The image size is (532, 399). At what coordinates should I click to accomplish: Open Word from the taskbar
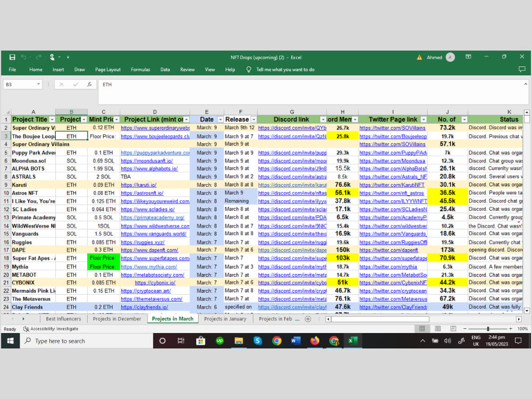point(295,340)
